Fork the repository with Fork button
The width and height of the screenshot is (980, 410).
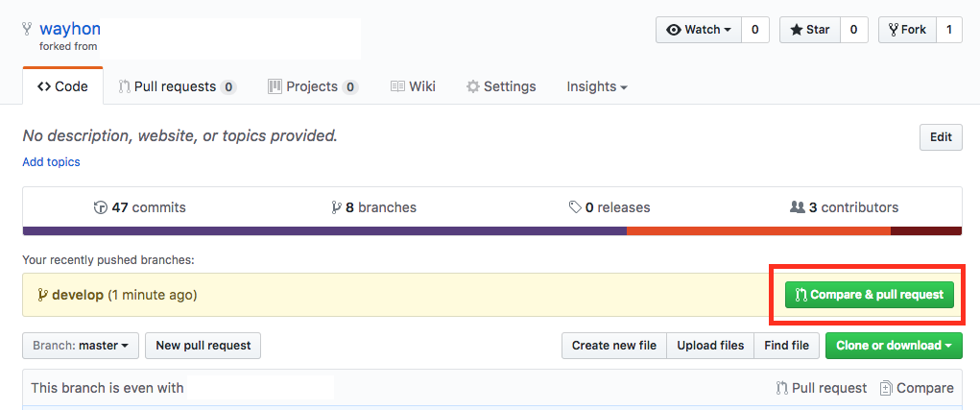click(x=907, y=30)
